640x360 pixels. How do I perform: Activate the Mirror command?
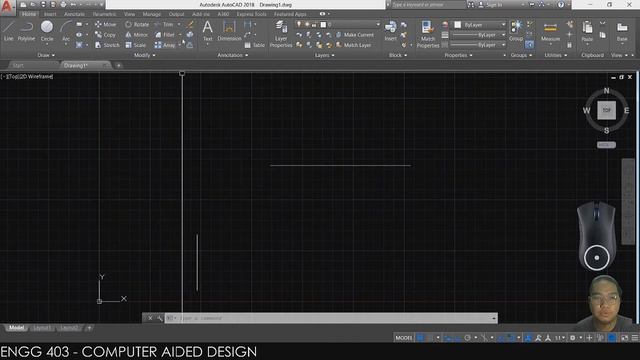click(137, 35)
